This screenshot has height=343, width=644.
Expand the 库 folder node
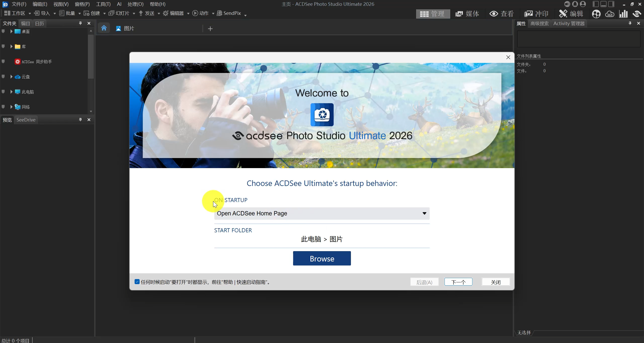coord(11,47)
